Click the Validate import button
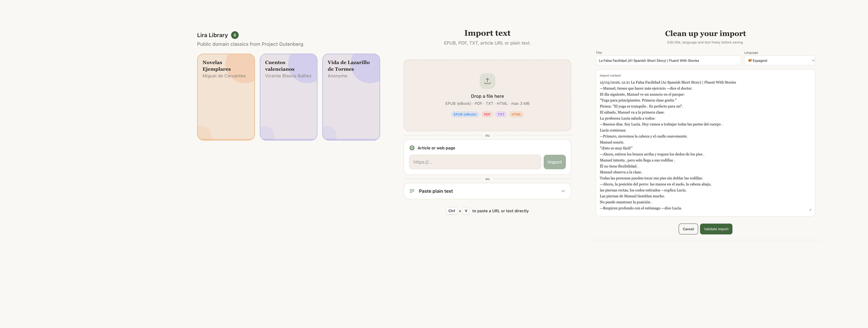The image size is (868, 328). (716, 229)
